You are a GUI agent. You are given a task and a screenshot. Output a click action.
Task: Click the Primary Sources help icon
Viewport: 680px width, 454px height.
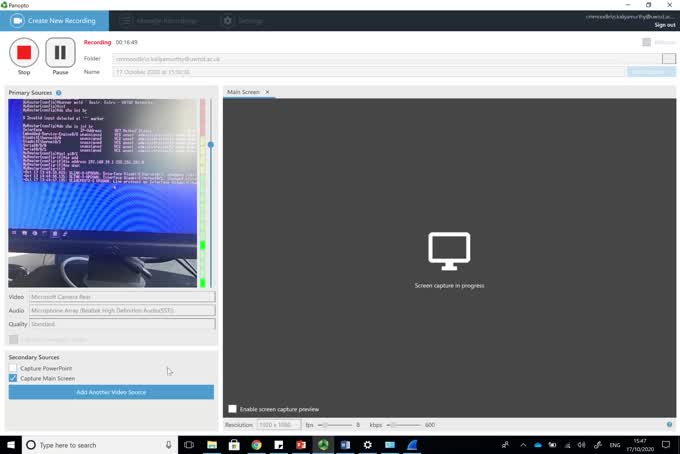tap(59, 93)
